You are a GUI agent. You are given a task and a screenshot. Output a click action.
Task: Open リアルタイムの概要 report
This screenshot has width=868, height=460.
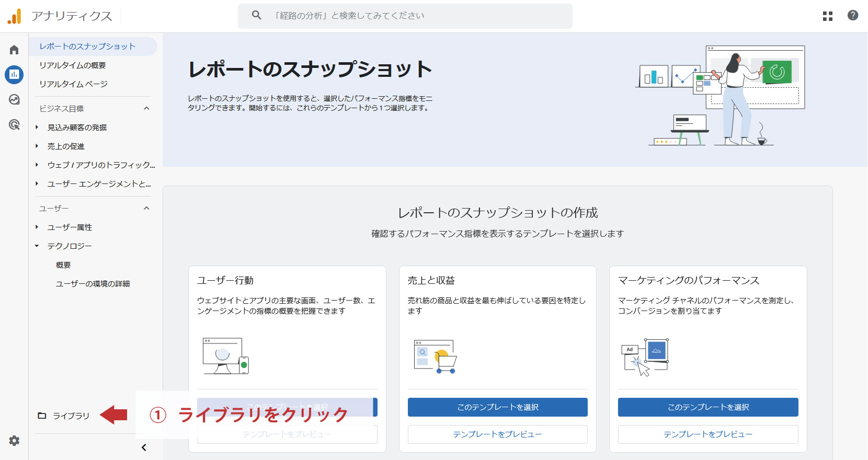coord(73,65)
